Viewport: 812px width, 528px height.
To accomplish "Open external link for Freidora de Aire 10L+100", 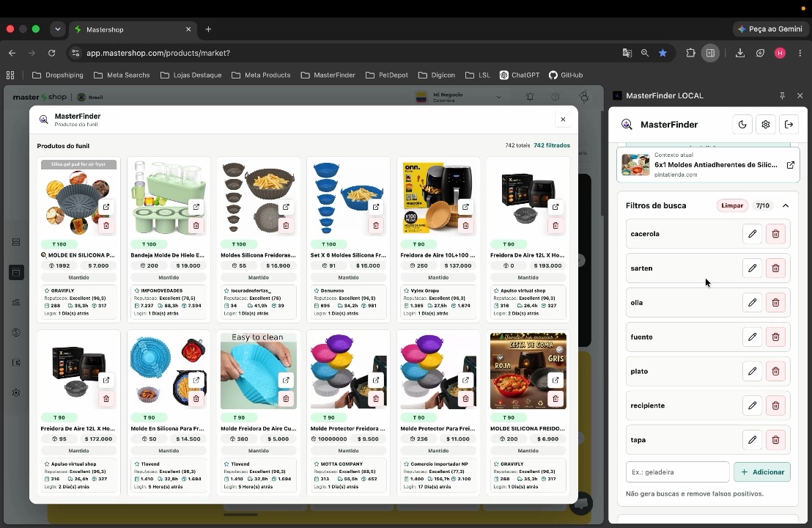I will (465, 207).
